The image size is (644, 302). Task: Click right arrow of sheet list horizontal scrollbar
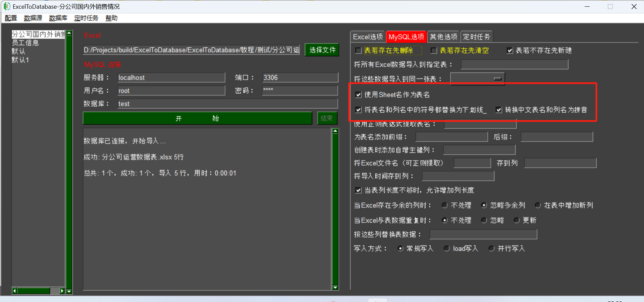62,291
